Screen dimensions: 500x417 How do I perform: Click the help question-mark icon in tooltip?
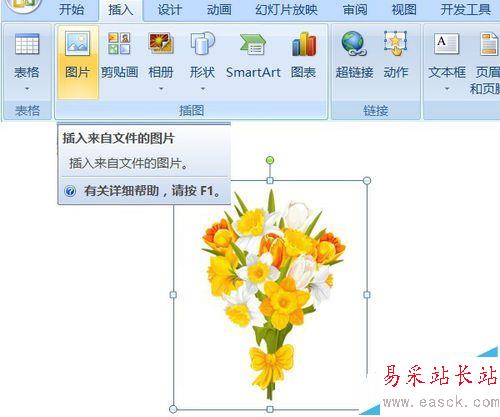click(70, 191)
